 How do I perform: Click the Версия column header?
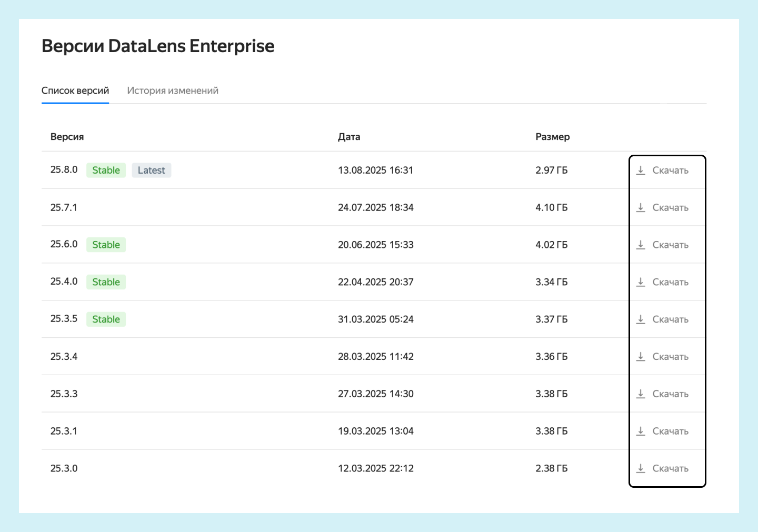point(67,137)
